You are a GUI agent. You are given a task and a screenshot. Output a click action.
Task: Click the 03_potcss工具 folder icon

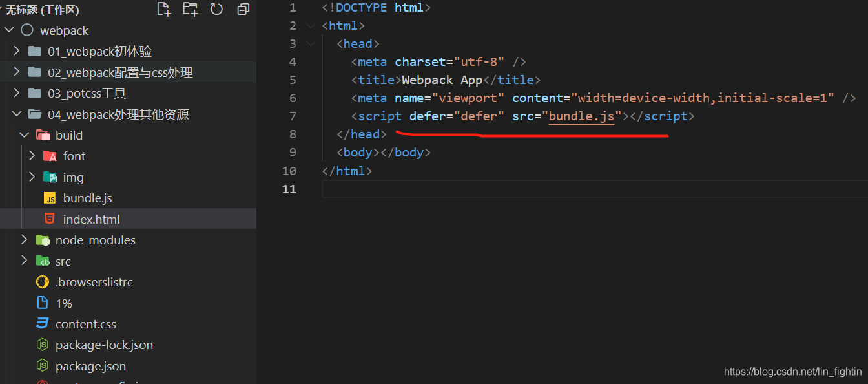tap(35, 93)
